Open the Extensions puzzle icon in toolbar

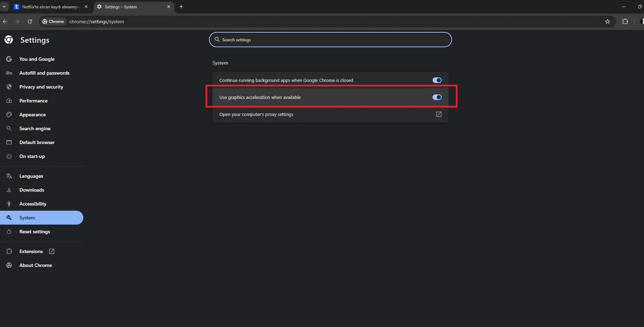coord(625,22)
